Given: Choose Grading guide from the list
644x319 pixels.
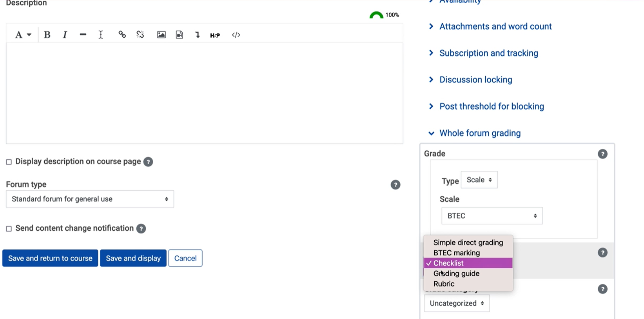Looking at the screenshot, I should pos(468,273).
